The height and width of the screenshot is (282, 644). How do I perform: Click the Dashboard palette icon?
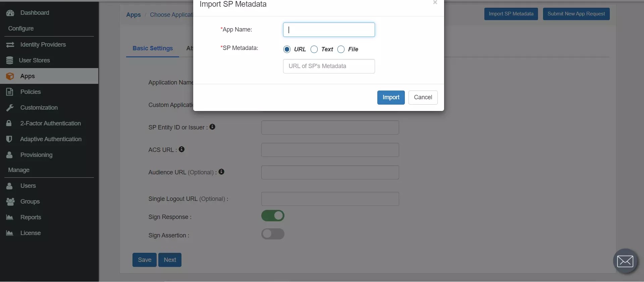coord(10,13)
